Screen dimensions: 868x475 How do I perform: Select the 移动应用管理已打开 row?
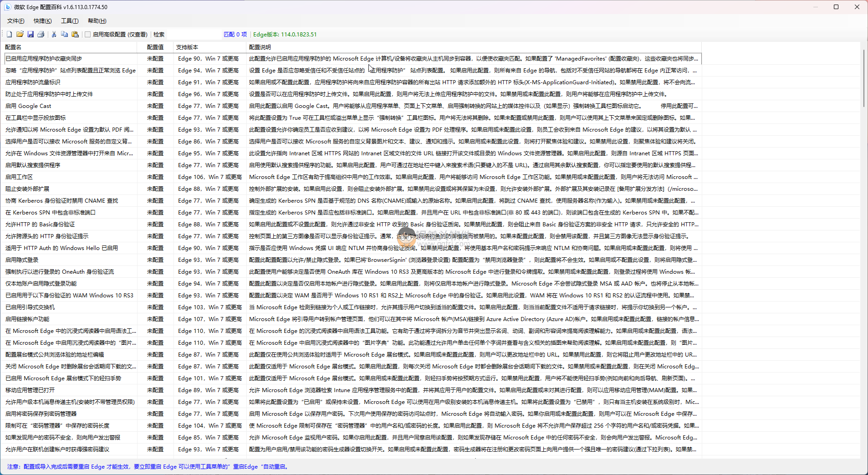[x=353, y=390]
